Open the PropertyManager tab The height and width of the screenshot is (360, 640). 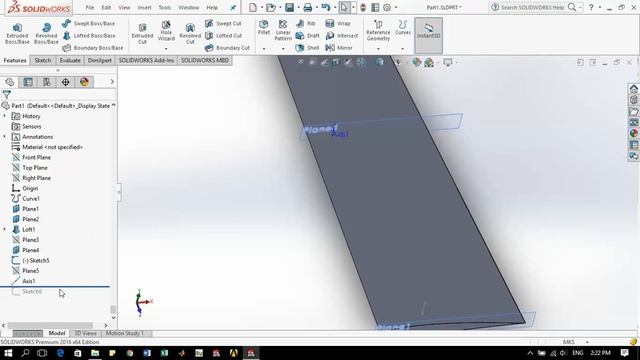[x=28, y=82]
